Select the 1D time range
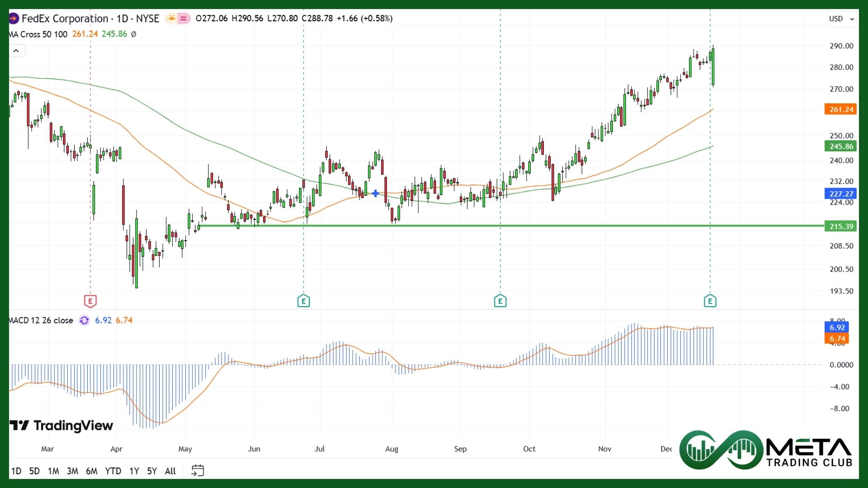 [16, 471]
